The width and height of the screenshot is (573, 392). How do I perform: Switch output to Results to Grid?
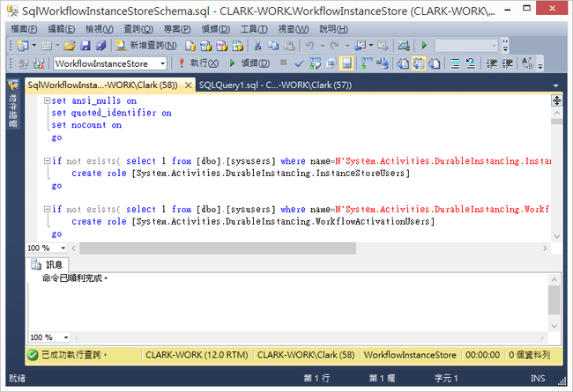click(x=419, y=63)
